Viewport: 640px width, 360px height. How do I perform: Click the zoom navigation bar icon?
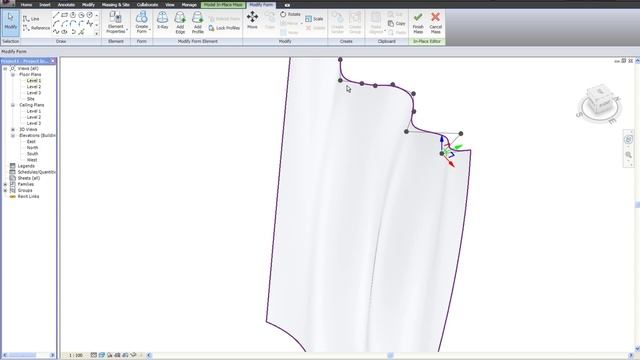point(628,155)
